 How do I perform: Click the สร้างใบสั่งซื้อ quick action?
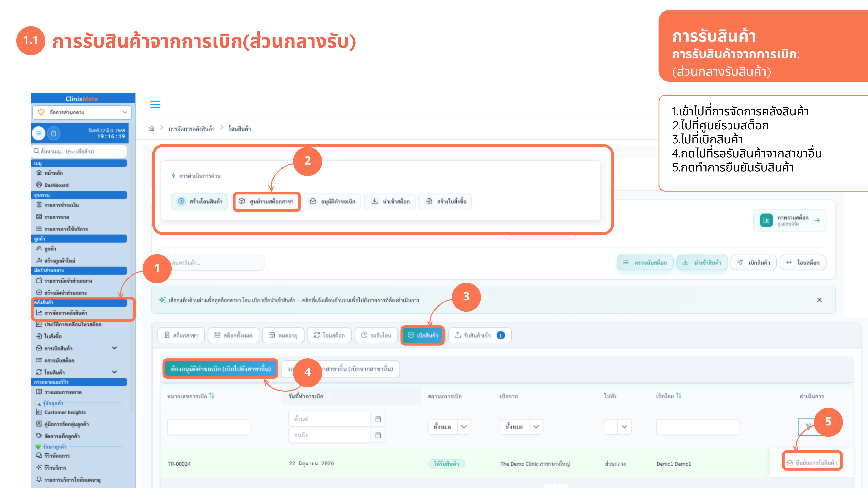click(x=445, y=201)
